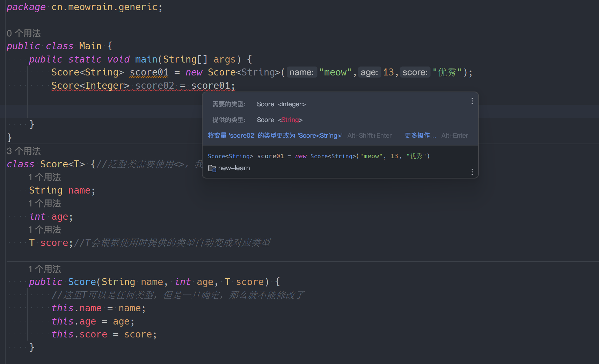Click the "age:" parameter inlay hint
This screenshot has height=364, width=599.
click(x=369, y=72)
